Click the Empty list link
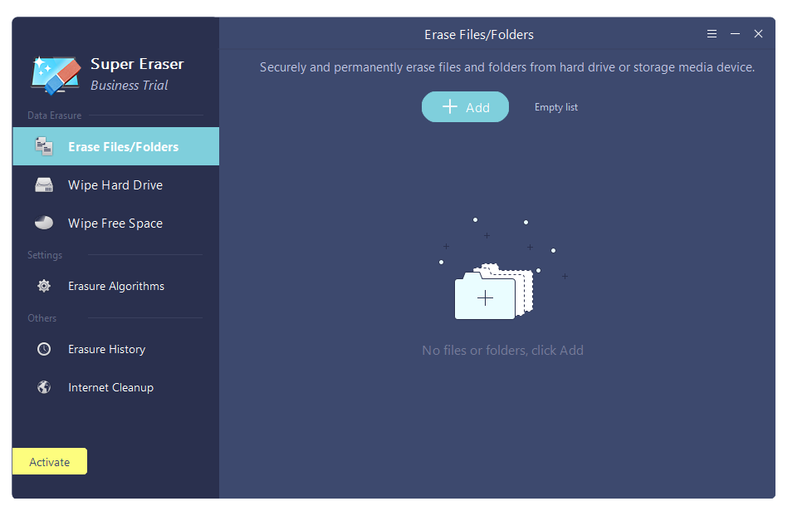 click(x=556, y=107)
